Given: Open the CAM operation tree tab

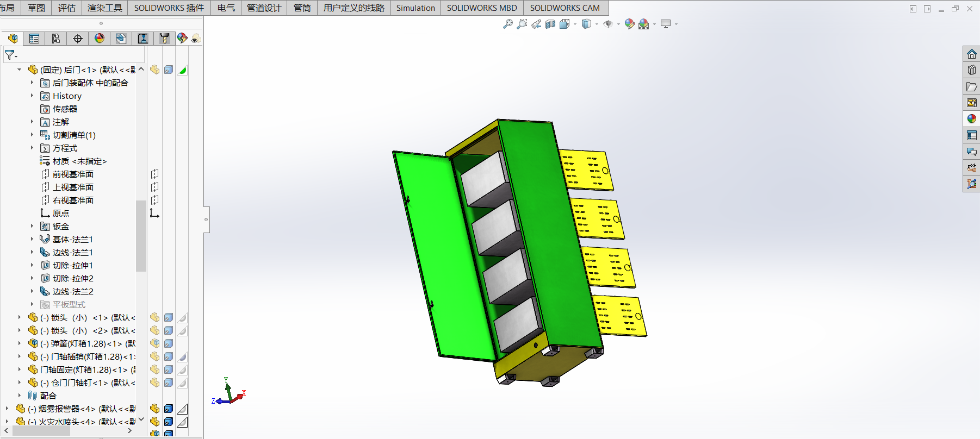Looking at the screenshot, I should [142, 39].
